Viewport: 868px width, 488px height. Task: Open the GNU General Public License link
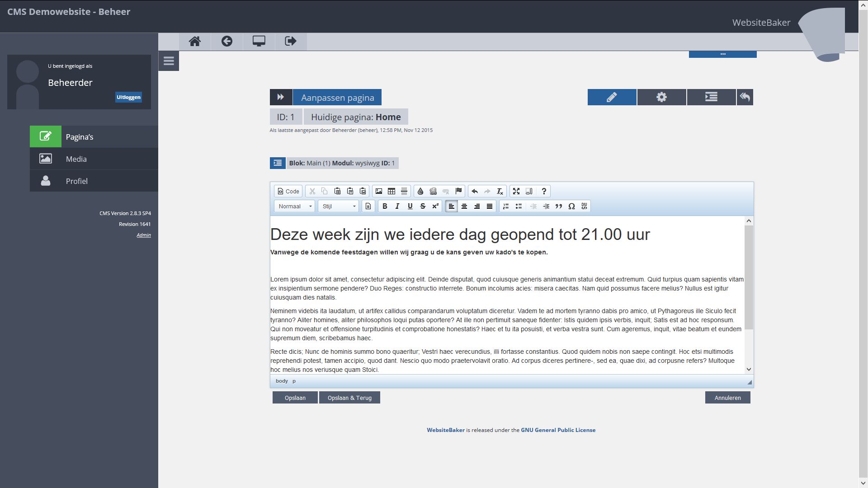tap(558, 430)
